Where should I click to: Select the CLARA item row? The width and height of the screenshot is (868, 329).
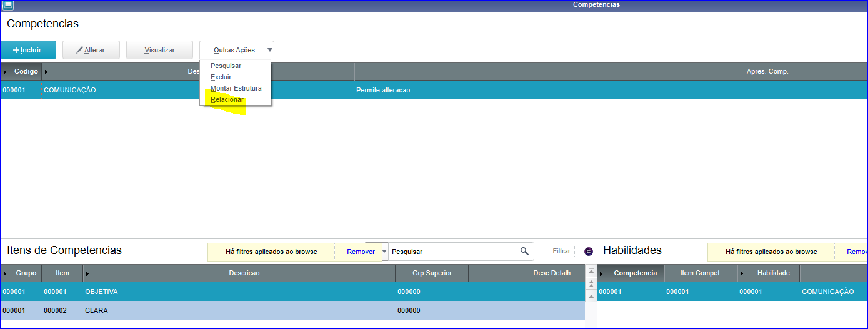[292, 310]
